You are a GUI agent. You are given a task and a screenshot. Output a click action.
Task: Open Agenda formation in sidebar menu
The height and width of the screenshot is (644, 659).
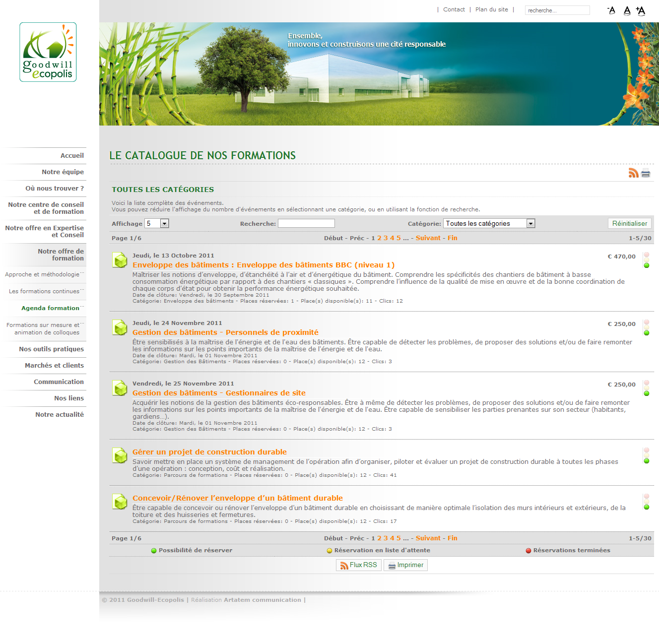click(x=50, y=308)
